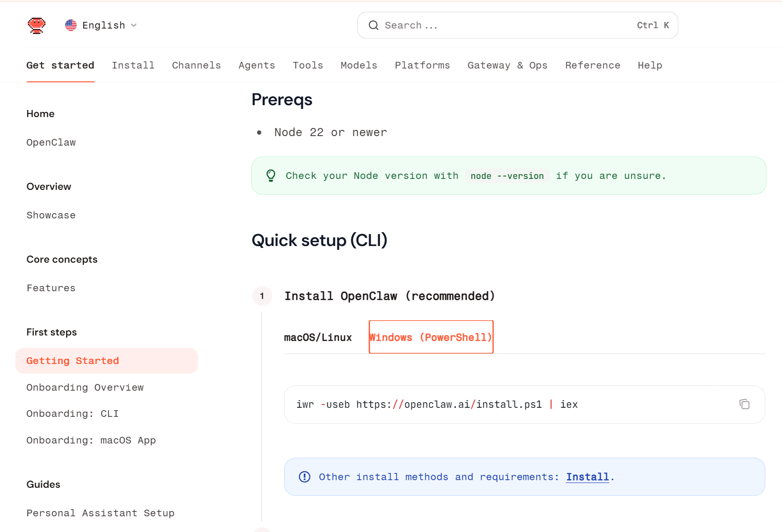Image resolution: width=782 pixels, height=532 pixels.
Task: Navigate to the Models tab
Action: pos(359,65)
